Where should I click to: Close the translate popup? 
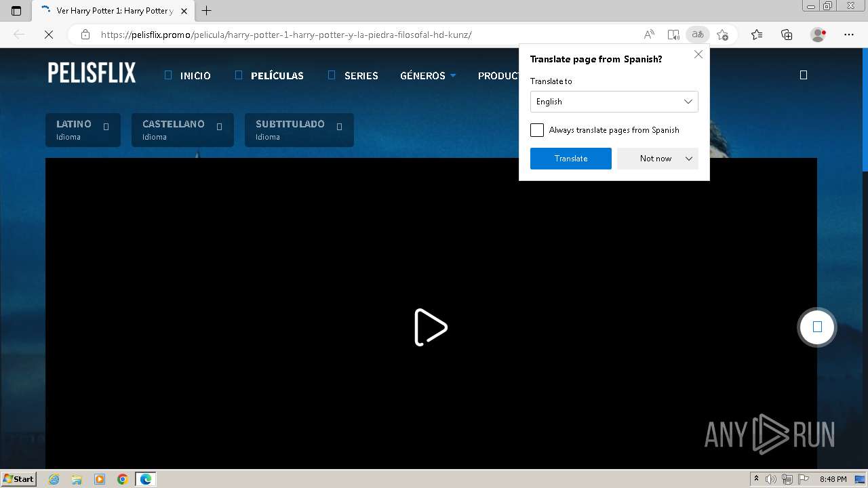tap(698, 54)
